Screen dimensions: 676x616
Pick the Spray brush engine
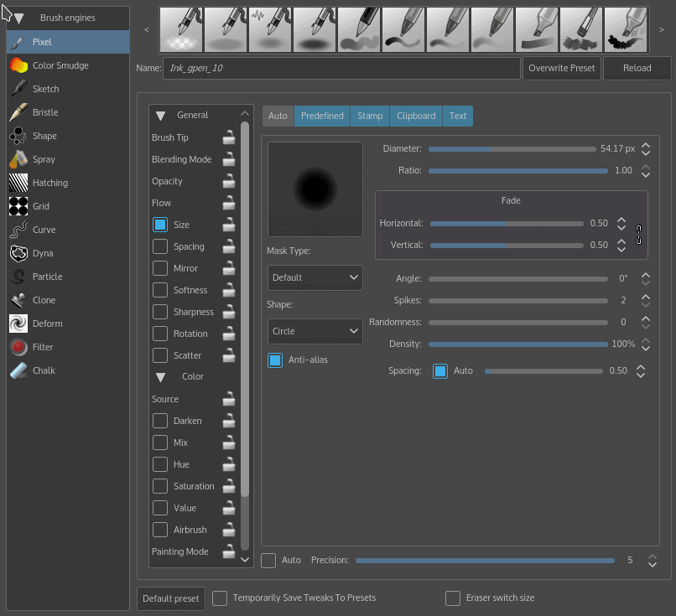pyautogui.click(x=68, y=159)
